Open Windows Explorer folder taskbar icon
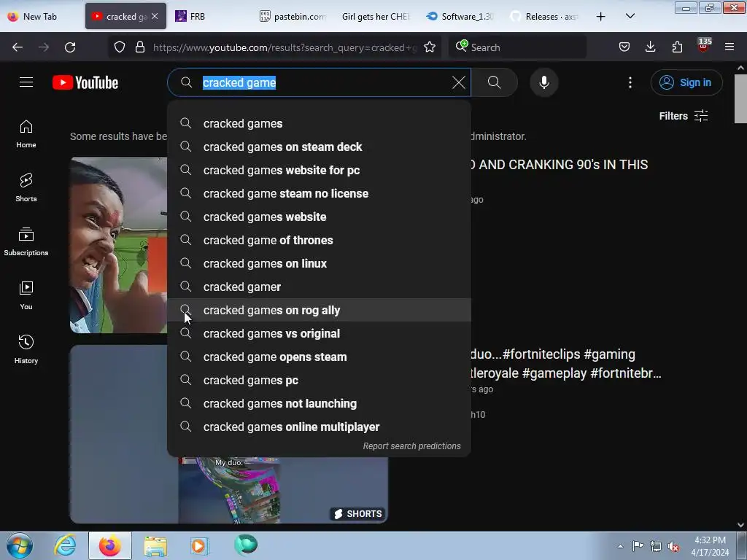Viewport: 747px width, 560px height. tap(155, 545)
